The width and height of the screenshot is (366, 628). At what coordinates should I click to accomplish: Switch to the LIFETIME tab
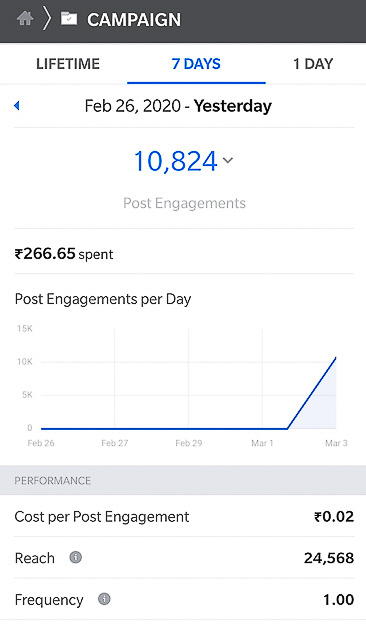(68, 64)
